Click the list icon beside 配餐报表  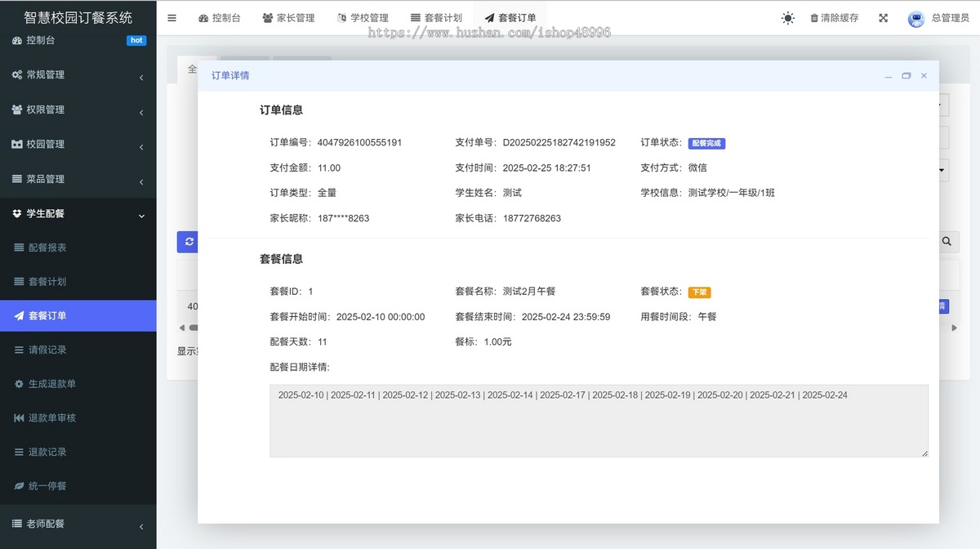19,248
